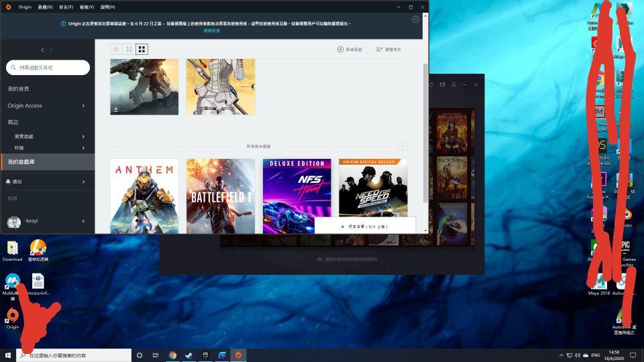Select 我的遊戲庫 in sidebar
Screen dimensions: 644x362
48,162
